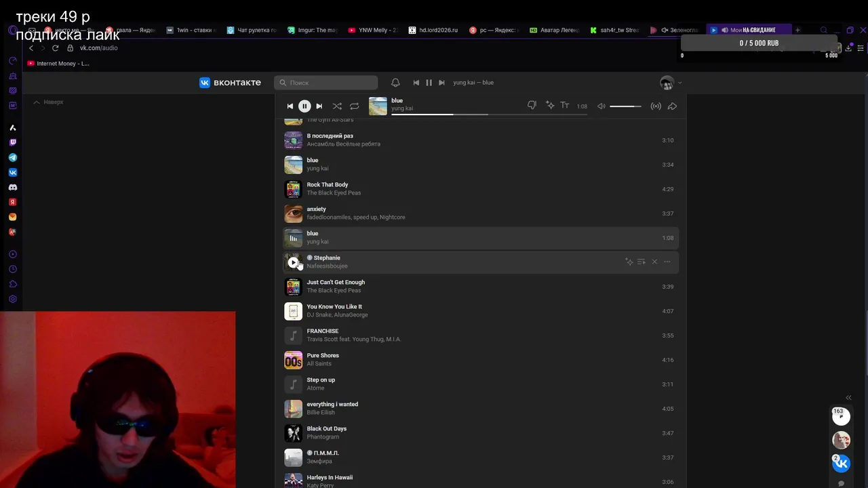Click header next track button
Image resolution: width=868 pixels, height=488 pixels.
click(x=441, y=83)
